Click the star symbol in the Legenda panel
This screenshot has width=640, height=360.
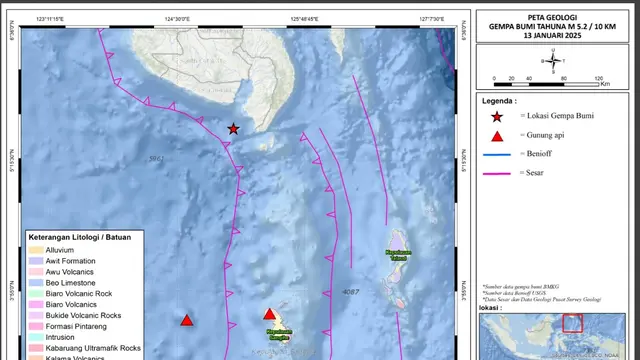(497, 117)
